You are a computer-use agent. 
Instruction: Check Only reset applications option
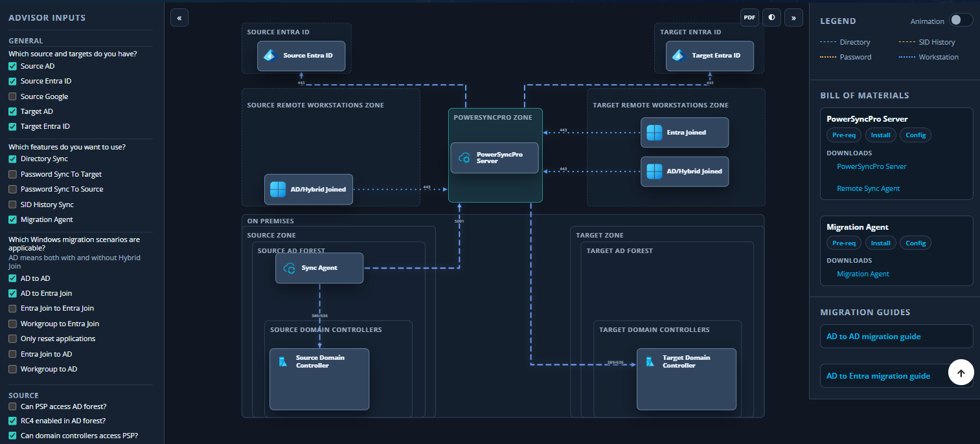point(12,339)
